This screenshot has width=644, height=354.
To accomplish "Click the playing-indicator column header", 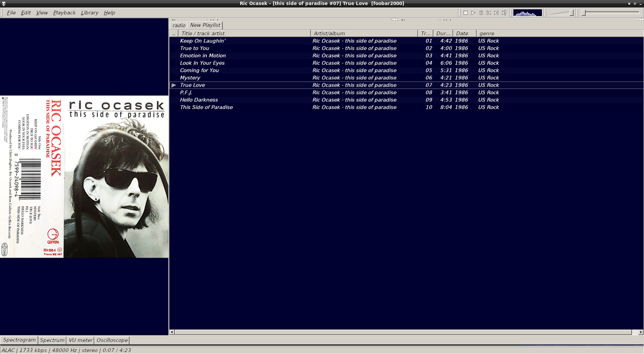I will click(x=174, y=33).
